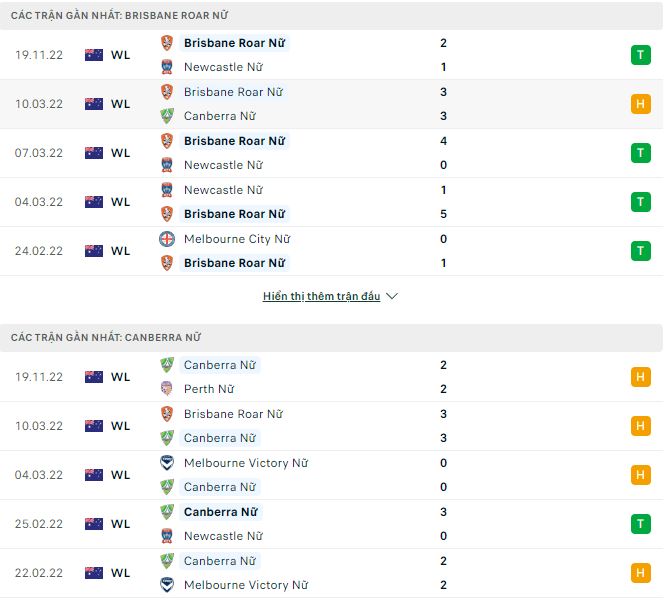Click the Brisbane Roar logo in the 07.03.22 match
This screenshot has height=600, width=671.
point(167,141)
